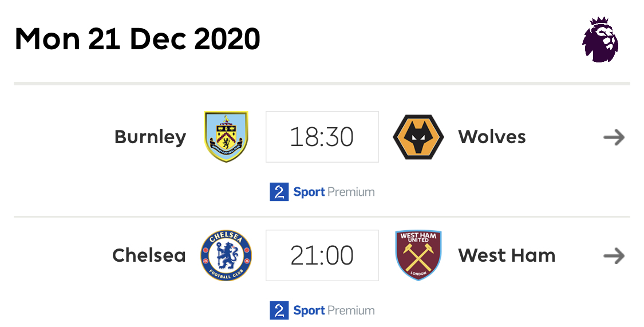
Task: Click the TV 2 logo under Chelsea match
Action: [279, 310]
